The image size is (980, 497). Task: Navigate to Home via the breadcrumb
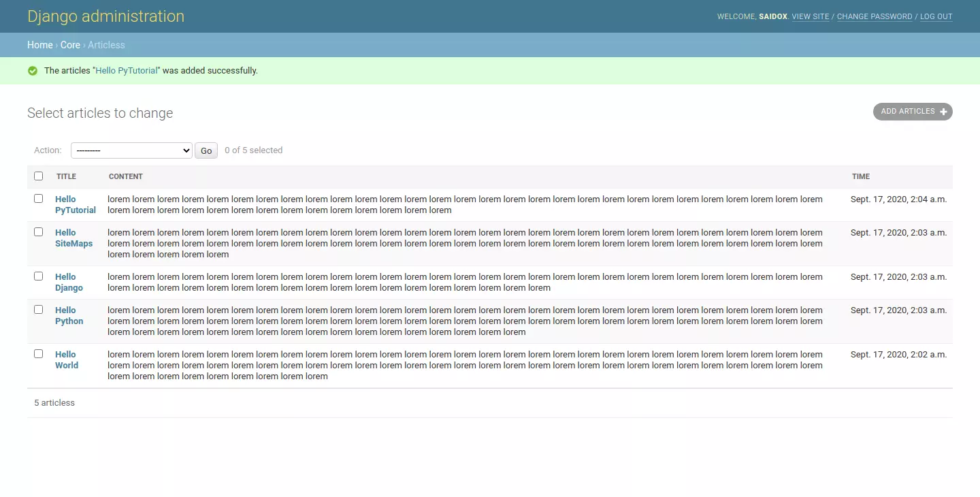(39, 44)
